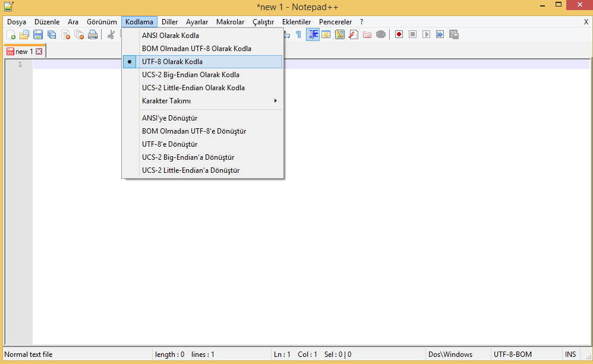Click the Cut scissors icon
Image resolution: width=593 pixels, height=364 pixels.
coord(111,35)
